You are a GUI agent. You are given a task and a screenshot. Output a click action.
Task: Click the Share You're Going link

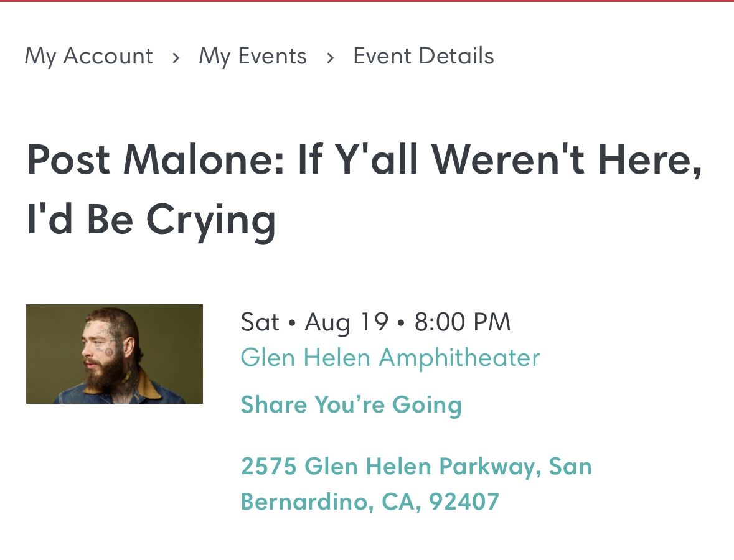351,404
